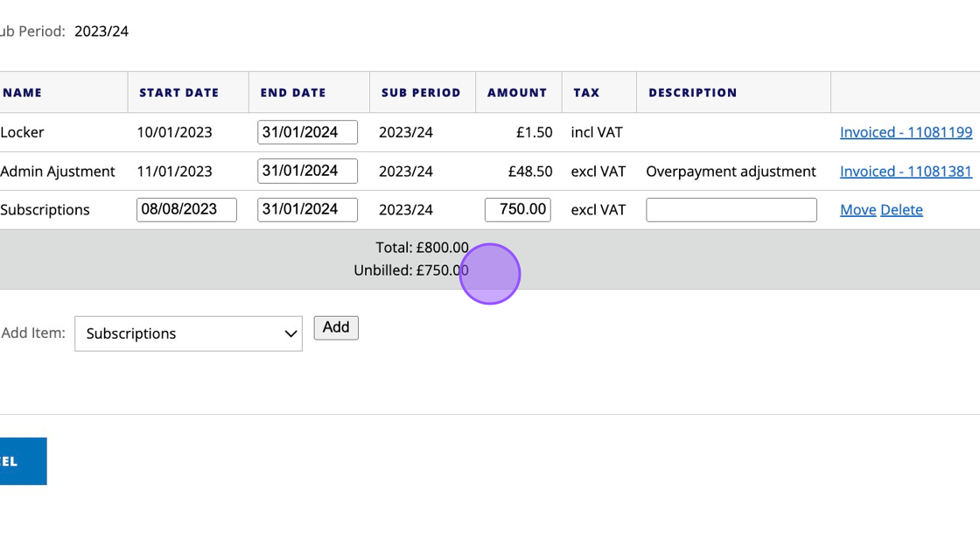Click the End Date column header

(x=293, y=93)
